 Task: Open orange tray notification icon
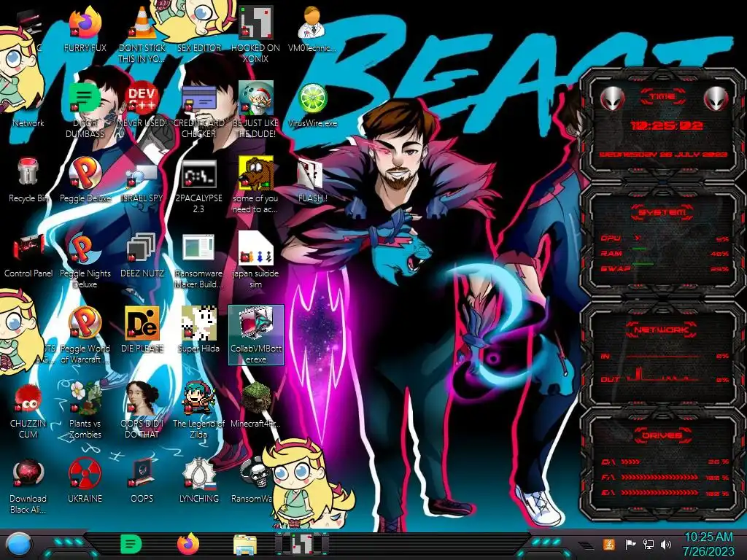pyautogui.click(x=609, y=544)
